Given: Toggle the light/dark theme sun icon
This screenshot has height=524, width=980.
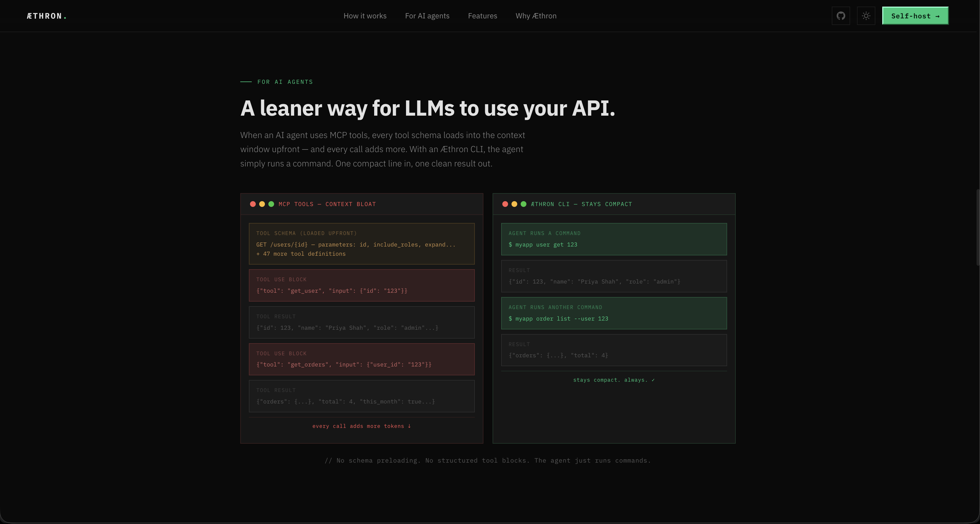Looking at the screenshot, I should pyautogui.click(x=866, y=15).
